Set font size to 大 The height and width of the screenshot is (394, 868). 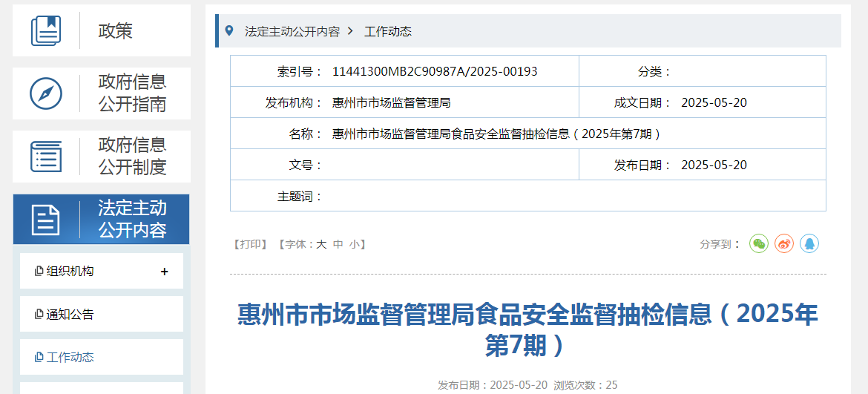point(321,244)
